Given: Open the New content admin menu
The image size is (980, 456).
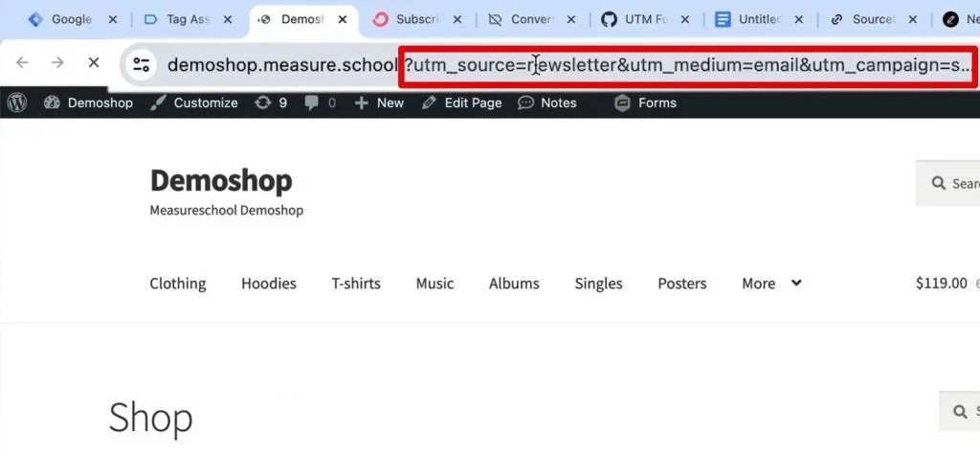Looking at the screenshot, I should pyautogui.click(x=379, y=103).
